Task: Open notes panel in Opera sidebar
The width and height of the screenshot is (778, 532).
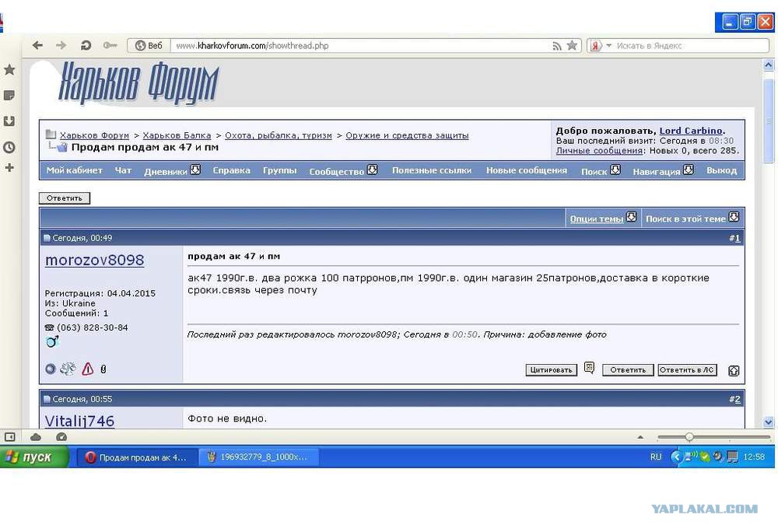Action: tap(9, 95)
